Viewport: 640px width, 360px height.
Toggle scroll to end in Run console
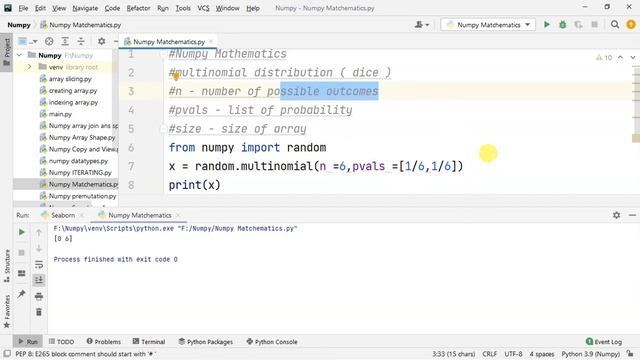(39, 280)
